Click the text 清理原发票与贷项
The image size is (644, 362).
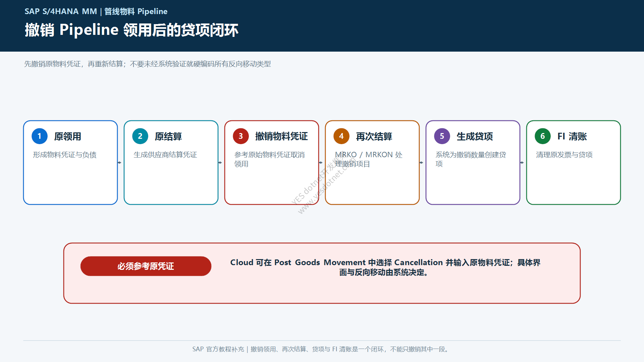(564, 155)
